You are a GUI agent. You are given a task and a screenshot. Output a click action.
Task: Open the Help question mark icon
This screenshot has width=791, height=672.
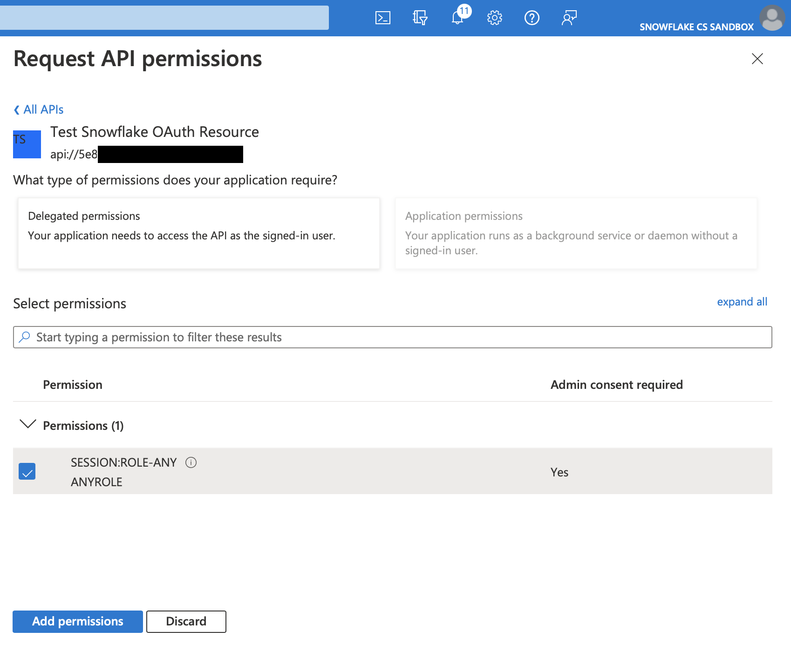[x=532, y=18]
